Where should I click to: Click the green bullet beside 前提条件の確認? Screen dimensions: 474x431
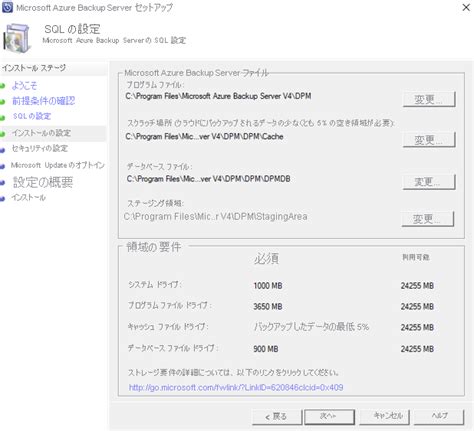[3, 101]
